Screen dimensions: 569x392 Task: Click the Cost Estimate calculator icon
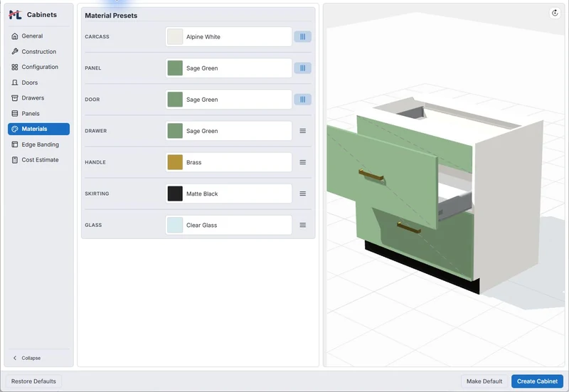point(15,160)
